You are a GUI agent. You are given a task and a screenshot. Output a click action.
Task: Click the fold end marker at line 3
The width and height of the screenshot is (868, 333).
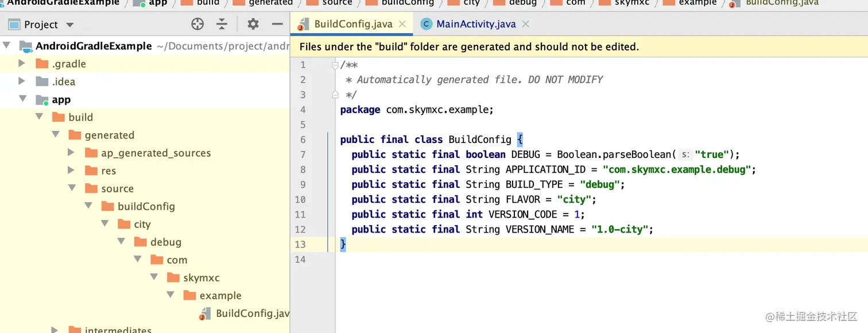[x=335, y=95]
